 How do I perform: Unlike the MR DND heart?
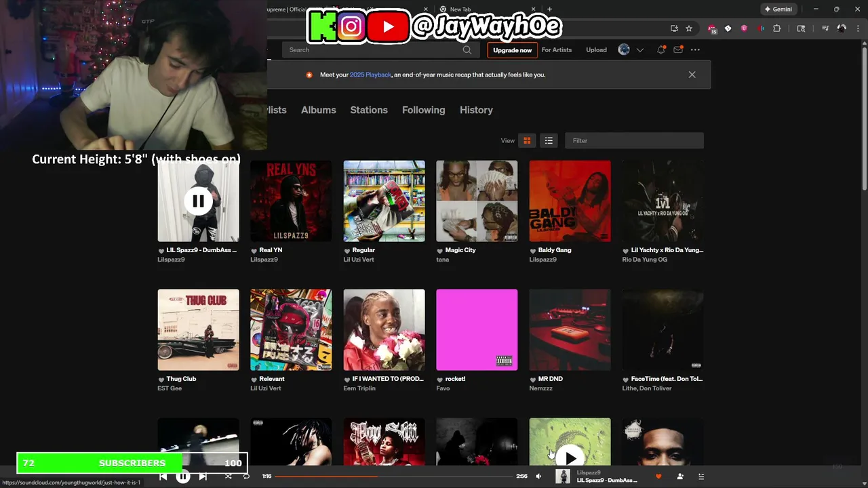tap(533, 380)
